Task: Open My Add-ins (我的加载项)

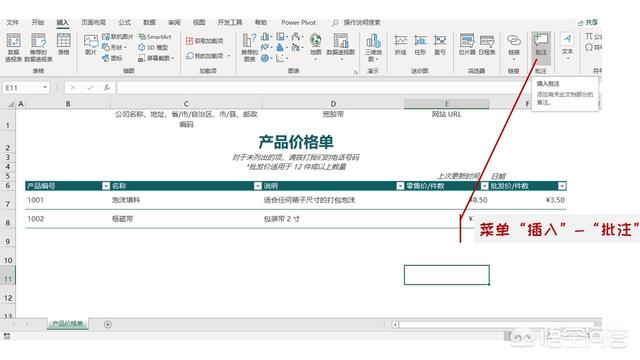Action: click(204, 56)
